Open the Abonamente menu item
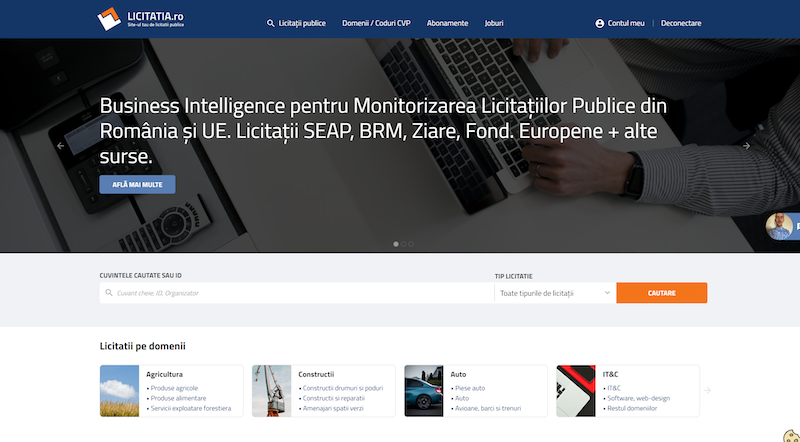 tap(447, 23)
